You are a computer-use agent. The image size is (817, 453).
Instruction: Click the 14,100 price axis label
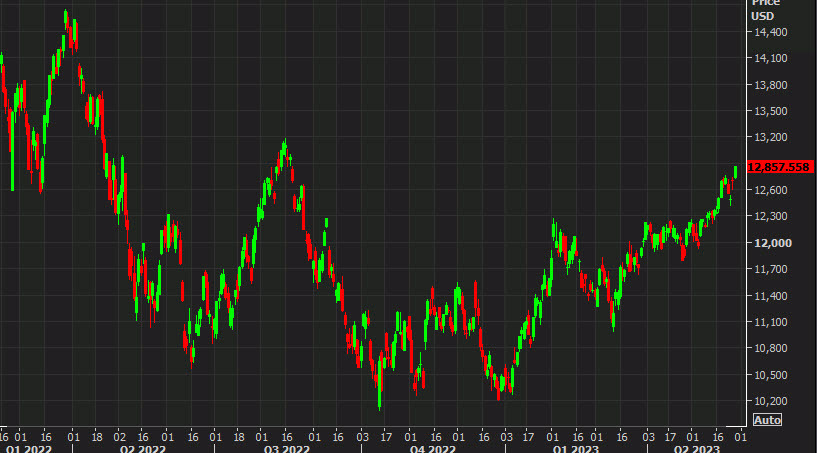click(x=771, y=58)
